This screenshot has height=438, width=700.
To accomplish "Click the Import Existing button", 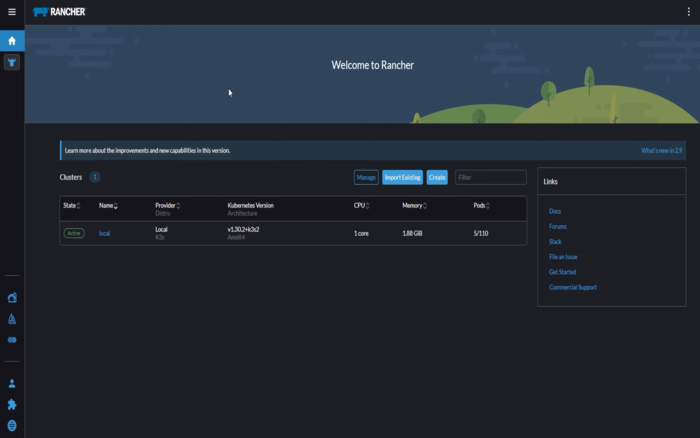I will pos(402,177).
